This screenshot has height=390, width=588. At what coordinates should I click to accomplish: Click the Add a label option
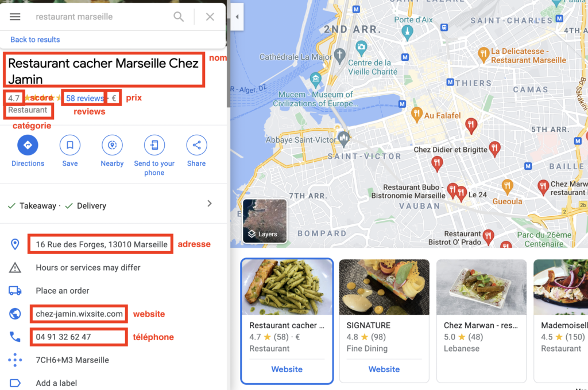point(56,383)
